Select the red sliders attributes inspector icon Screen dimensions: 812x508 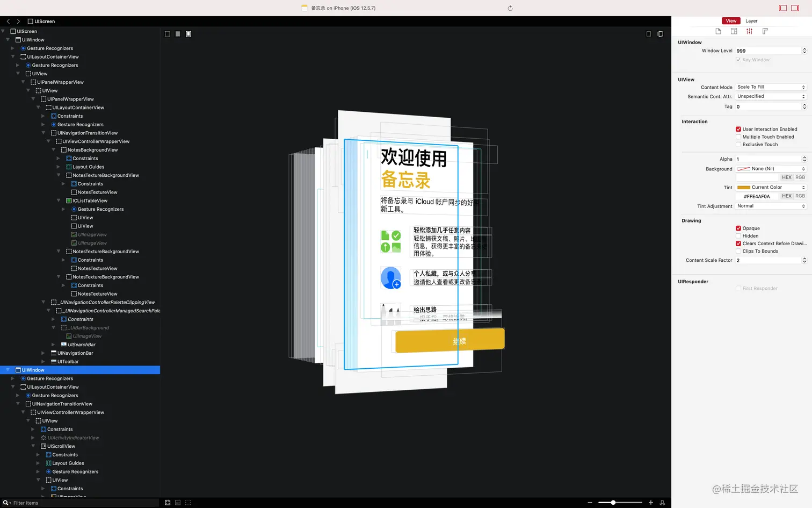(x=749, y=31)
